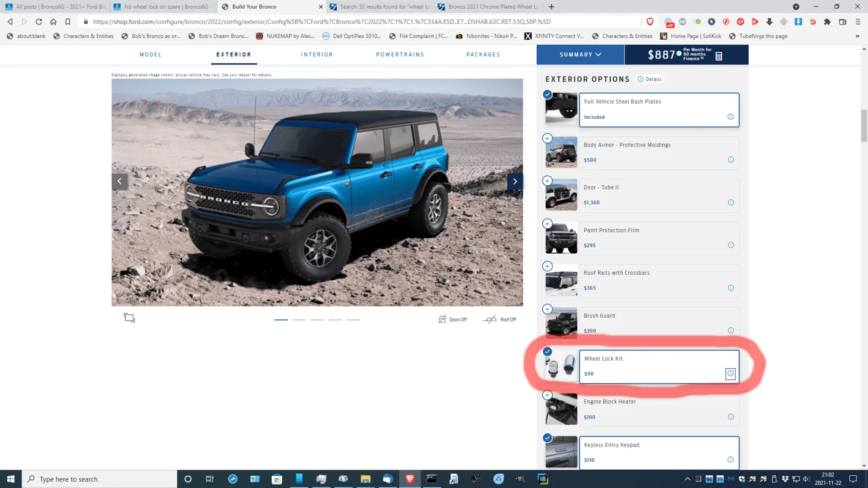
Task: Open Brave Shields icon
Action: 650,21
